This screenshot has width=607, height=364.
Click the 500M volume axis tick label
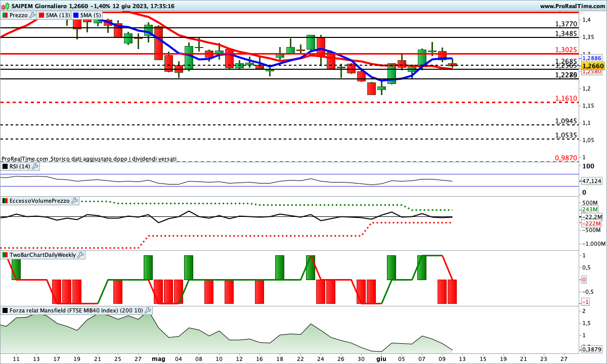pos(591,203)
